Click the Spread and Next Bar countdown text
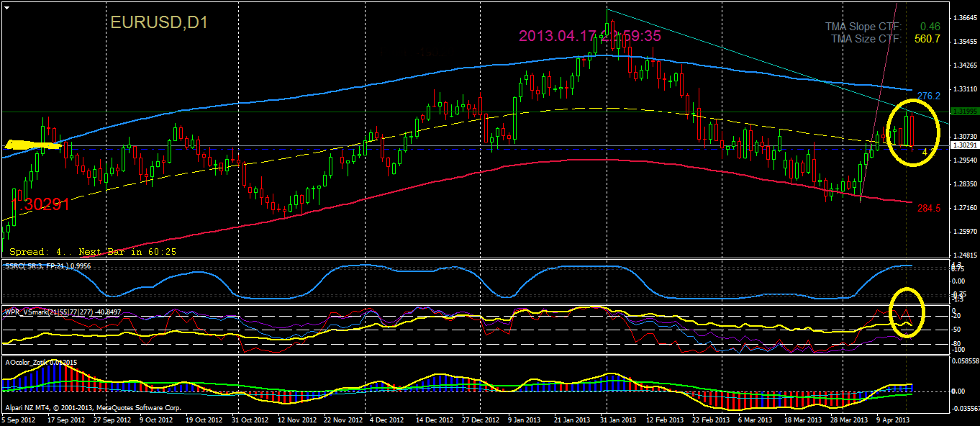The image size is (980, 426). [93, 252]
